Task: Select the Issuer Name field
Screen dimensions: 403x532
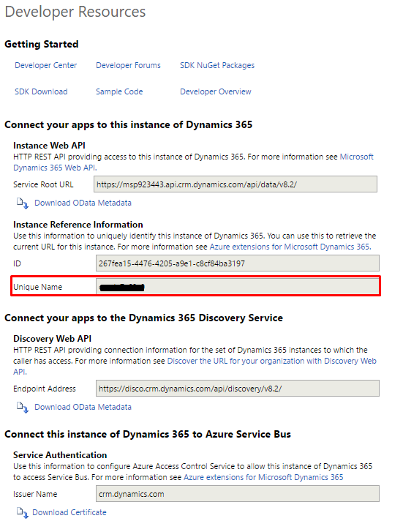Action: pos(238,494)
